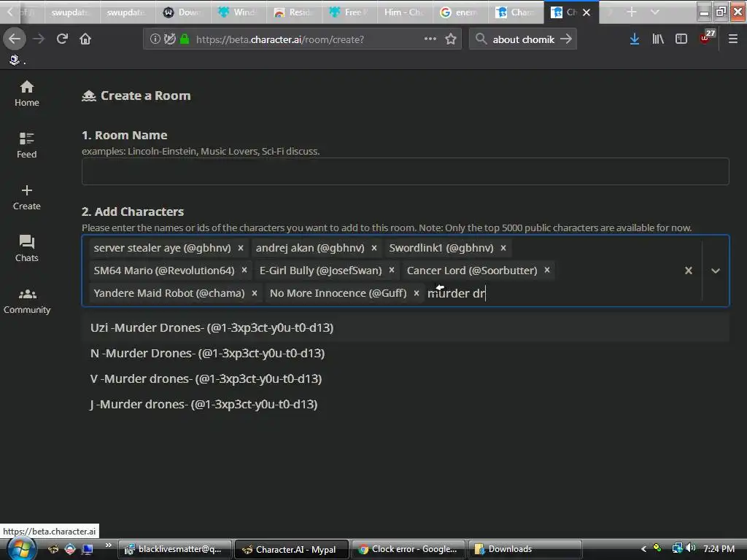Remove andrej akan character tag
Screen dimensions: 747x560
click(x=374, y=248)
